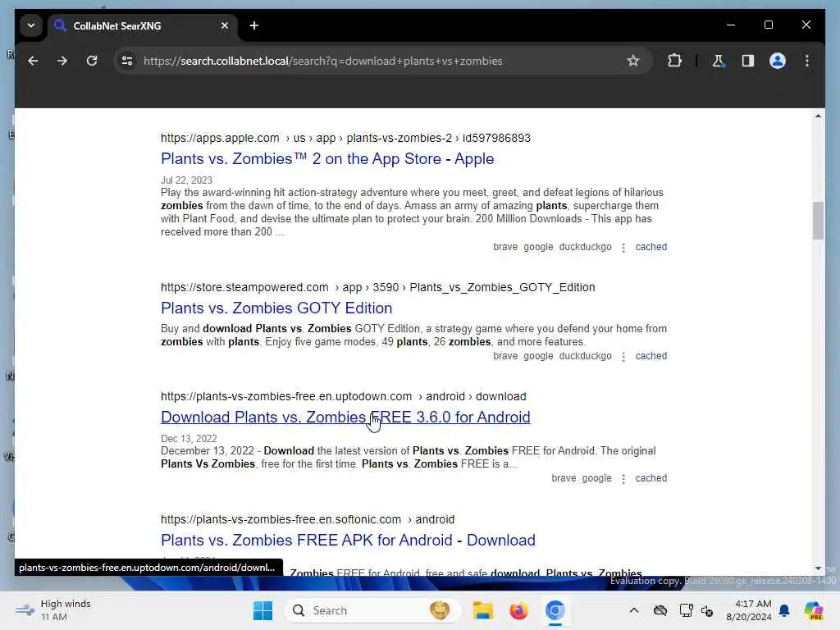
Task: Open the High winds weather widget
Action: [53, 610]
